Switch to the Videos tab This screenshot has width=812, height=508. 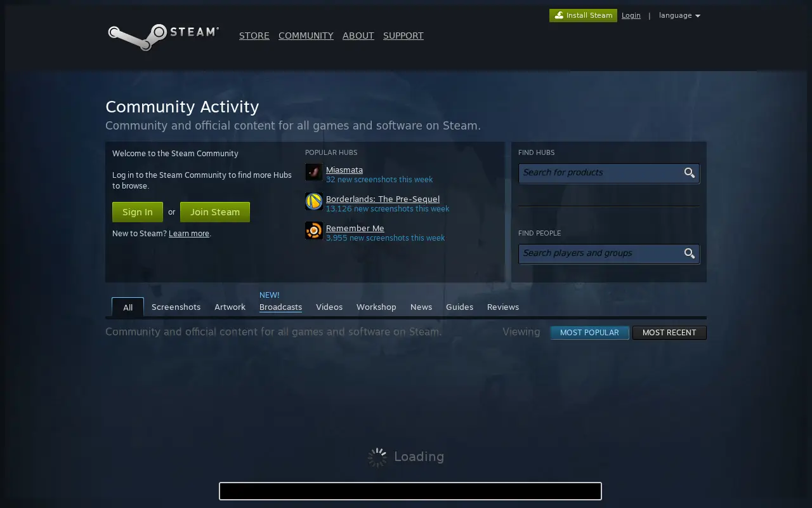coord(329,307)
